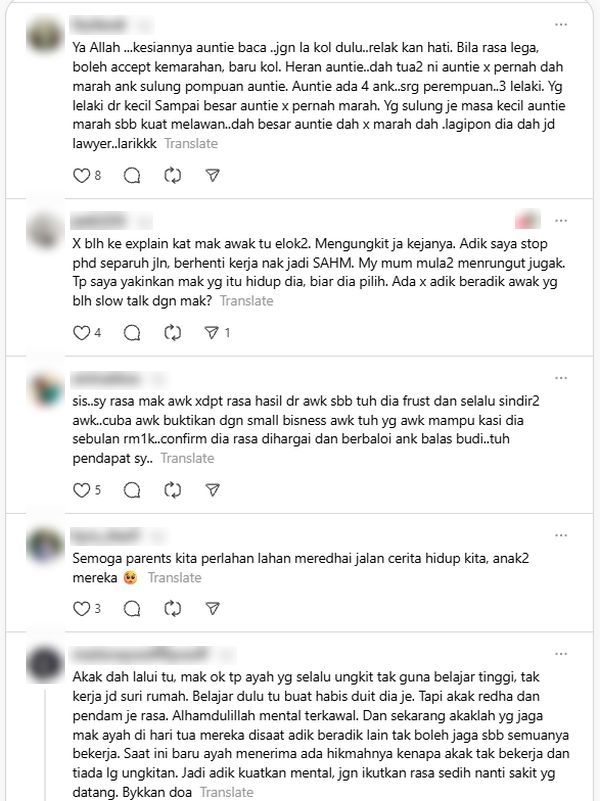Reply to the comment with 5 likes

tap(132, 490)
